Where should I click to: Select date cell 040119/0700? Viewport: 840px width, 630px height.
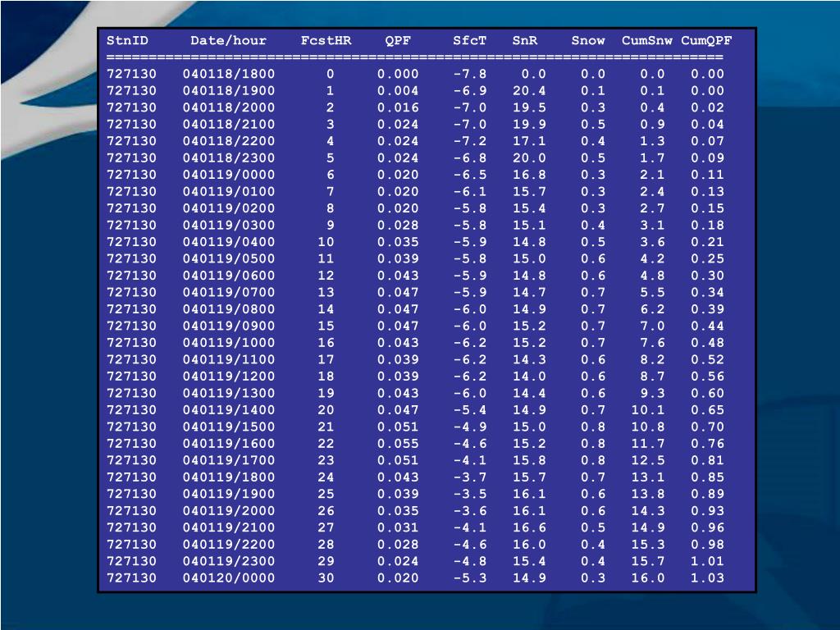tap(229, 292)
